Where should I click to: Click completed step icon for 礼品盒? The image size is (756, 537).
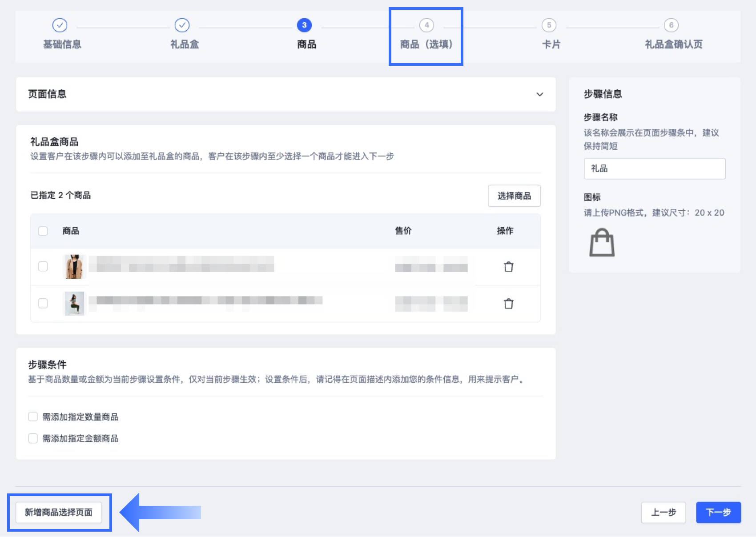tap(182, 25)
